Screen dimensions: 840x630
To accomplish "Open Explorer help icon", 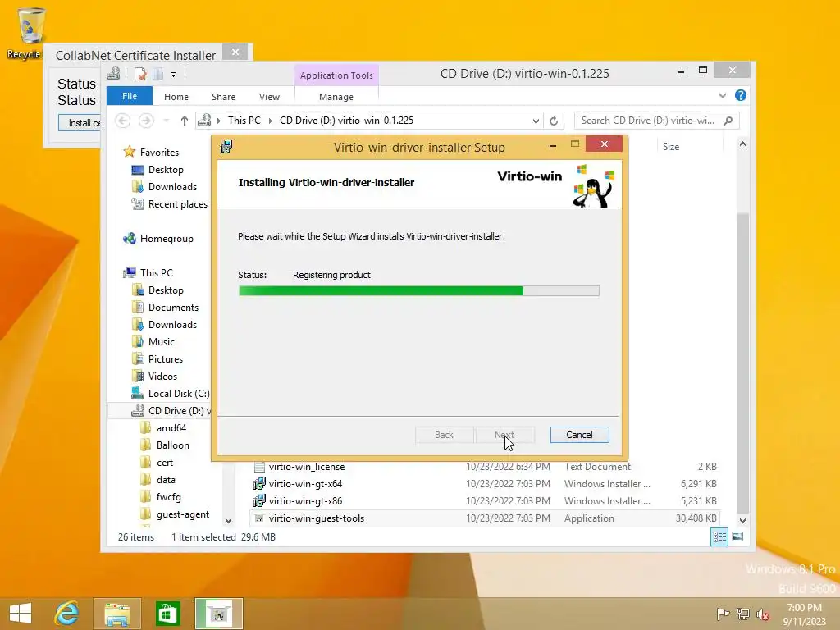I will (x=741, y=95).
